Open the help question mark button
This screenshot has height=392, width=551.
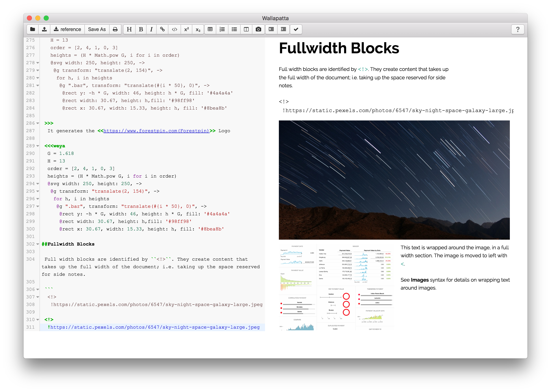517,29
